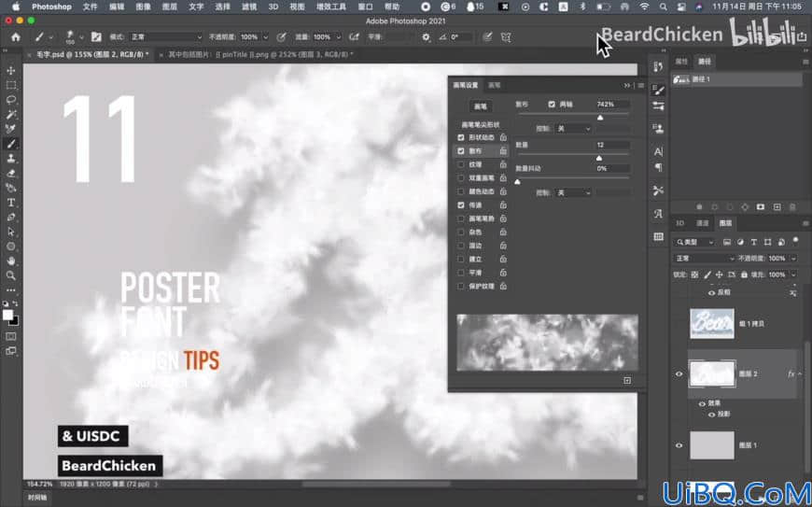
Task: Click 时间轴 timeline panel label
Action: click(x=37, y=498)
